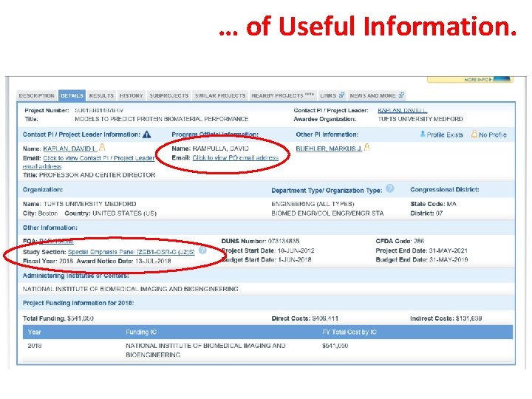The width and height of the screenshot is (532, 399).
Task: Select District 07 text
Action: point(426,214)
